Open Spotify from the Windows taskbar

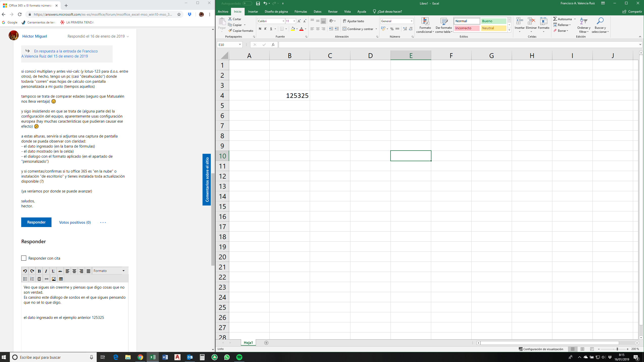239,357
